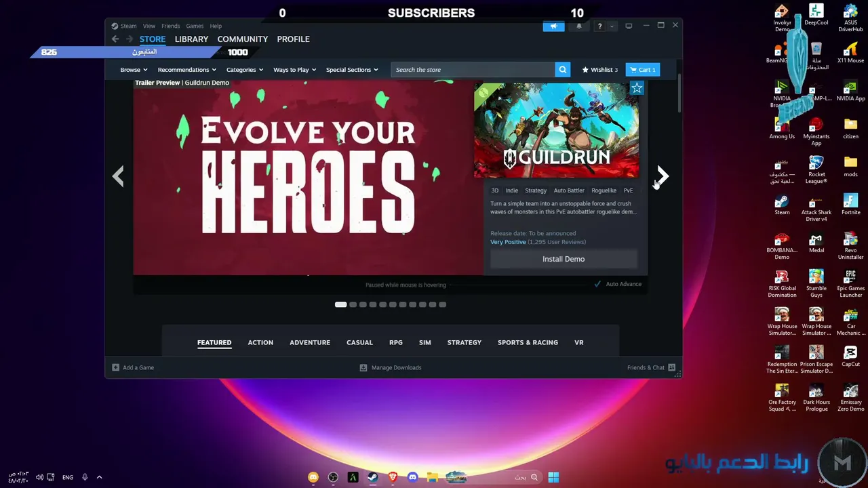
Task: Select the Revo Uninstaller desktop icon
Action: tap(850, 245)
